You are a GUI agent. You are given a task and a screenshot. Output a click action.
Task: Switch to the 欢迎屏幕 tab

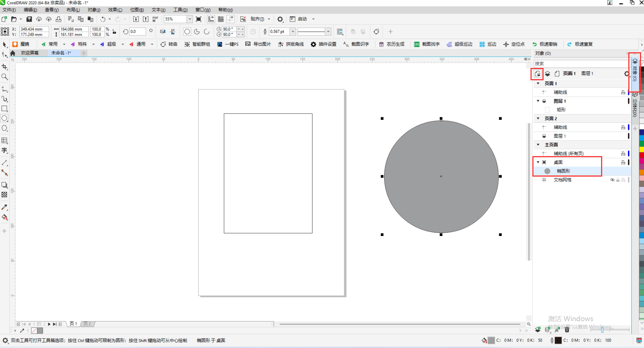(x=29, y=53)
